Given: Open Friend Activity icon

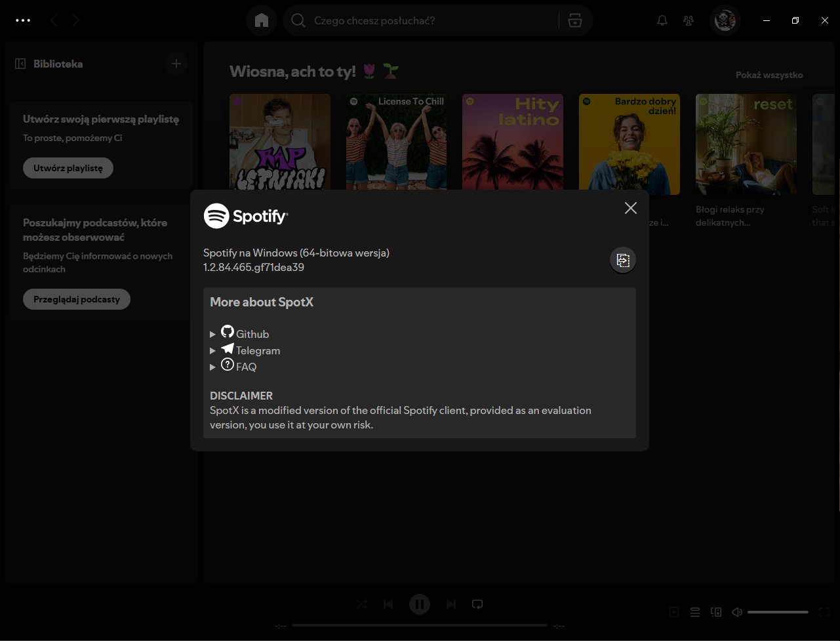Looking at the screenshot, I should tap(689, 20).
